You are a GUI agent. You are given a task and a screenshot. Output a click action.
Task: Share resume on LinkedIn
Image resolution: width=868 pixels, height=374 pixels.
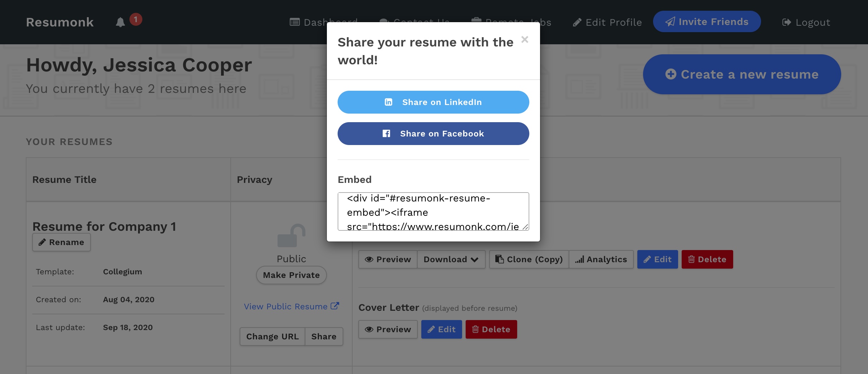coord(433,102)
